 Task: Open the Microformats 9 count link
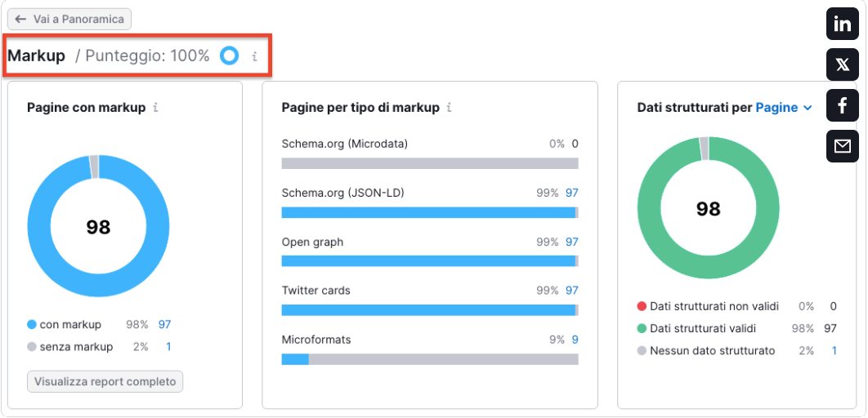pos(575,340)
